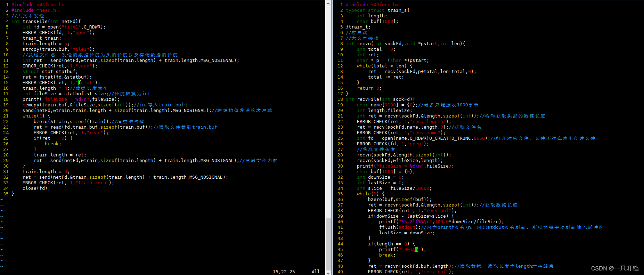Click 'bzero(buf,sizeof(buf));' line
The height and width of the screenshot is (275, 644).
coord(400,200)
